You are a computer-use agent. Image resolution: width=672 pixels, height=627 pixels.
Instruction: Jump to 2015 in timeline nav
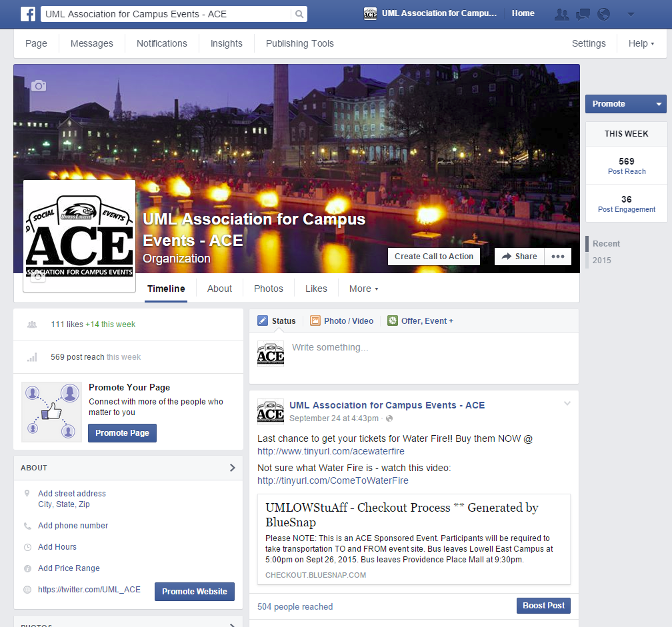(x=602, y=261)
